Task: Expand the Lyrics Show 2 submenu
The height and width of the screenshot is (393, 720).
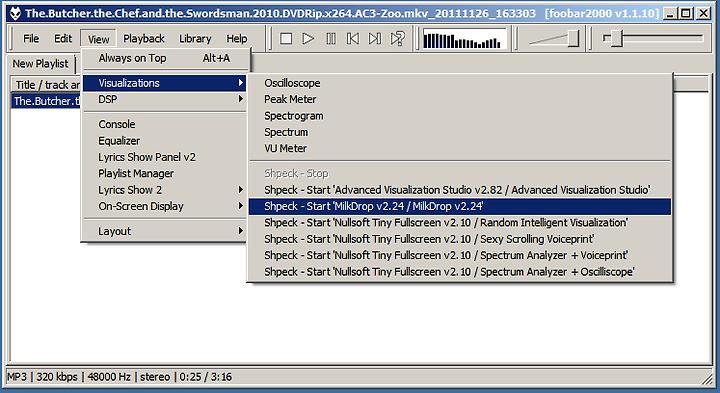Action: (165, 190)
